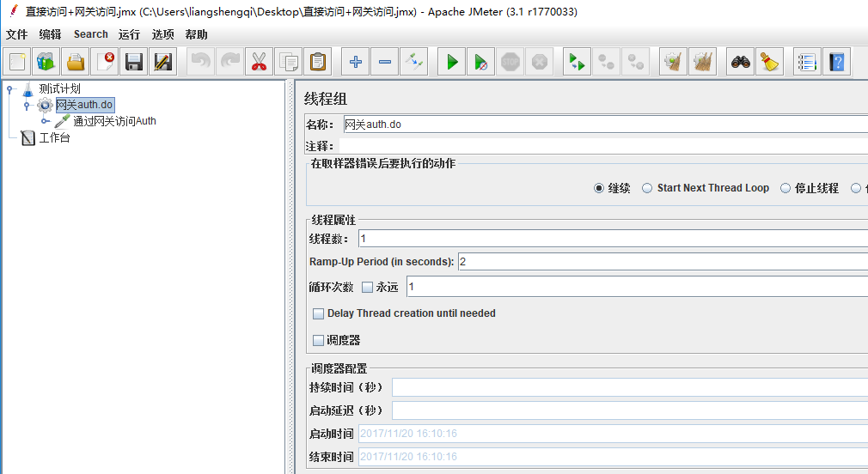Collapse the 网关auth.do tree node handle
Viewport: 868px width, 474px height.
pos(27,105)
